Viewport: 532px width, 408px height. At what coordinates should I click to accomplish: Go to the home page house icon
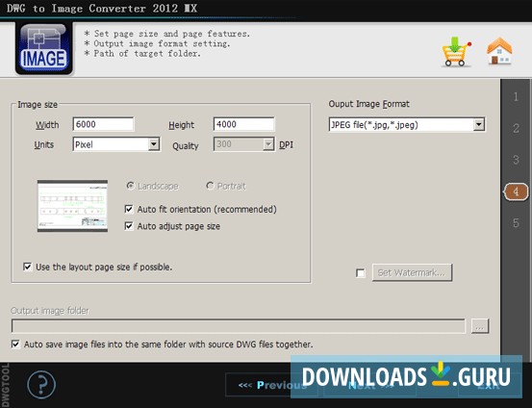[x=499, y=51]
